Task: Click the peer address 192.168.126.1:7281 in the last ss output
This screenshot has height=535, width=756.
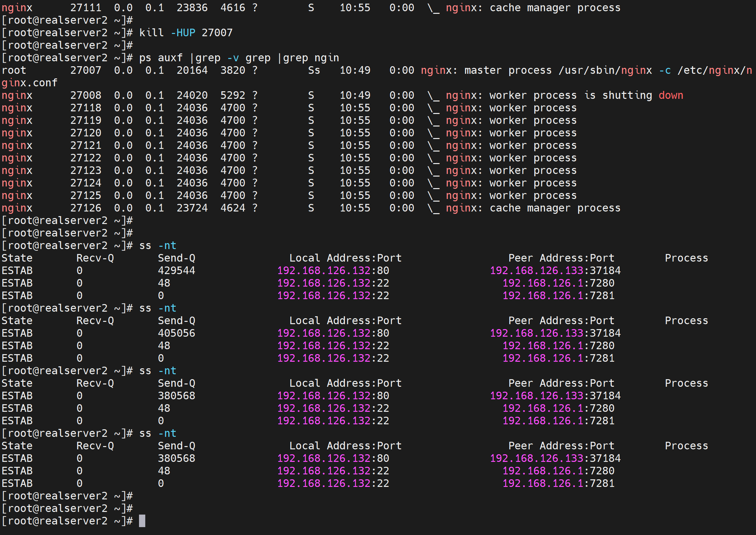Action: pyautogui.click(x=558, y=483)
